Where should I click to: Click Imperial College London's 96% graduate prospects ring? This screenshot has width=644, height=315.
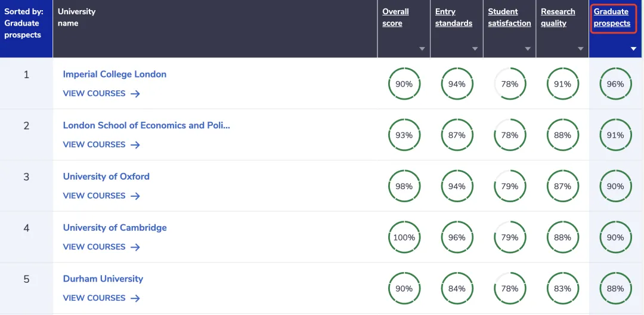(x=615, y=84)
